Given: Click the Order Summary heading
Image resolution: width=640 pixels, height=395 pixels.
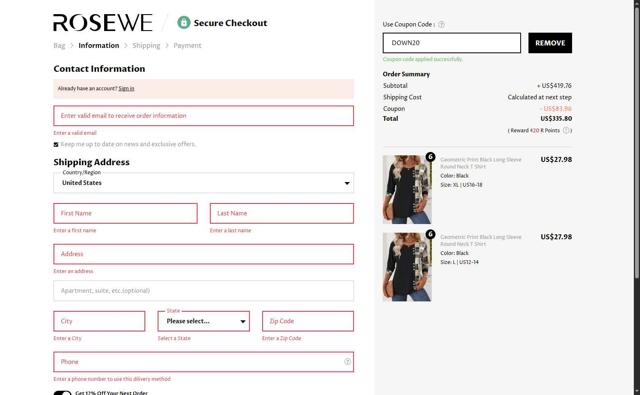Looking at the screenshot, I should 406,74.
